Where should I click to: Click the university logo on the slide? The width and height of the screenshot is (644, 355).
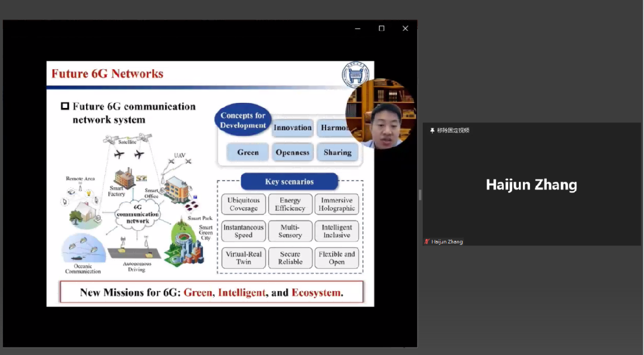tap(355, 74)
